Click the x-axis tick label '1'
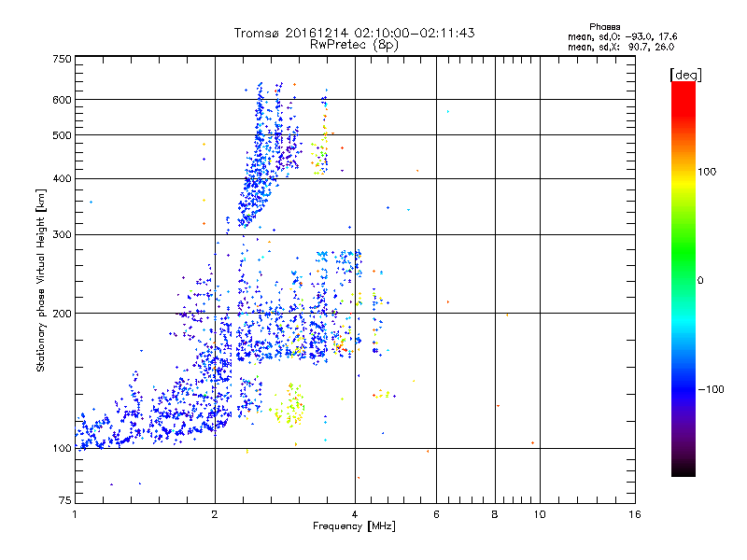This screenshot has width=747, height=560. click(x=75, y=514)
